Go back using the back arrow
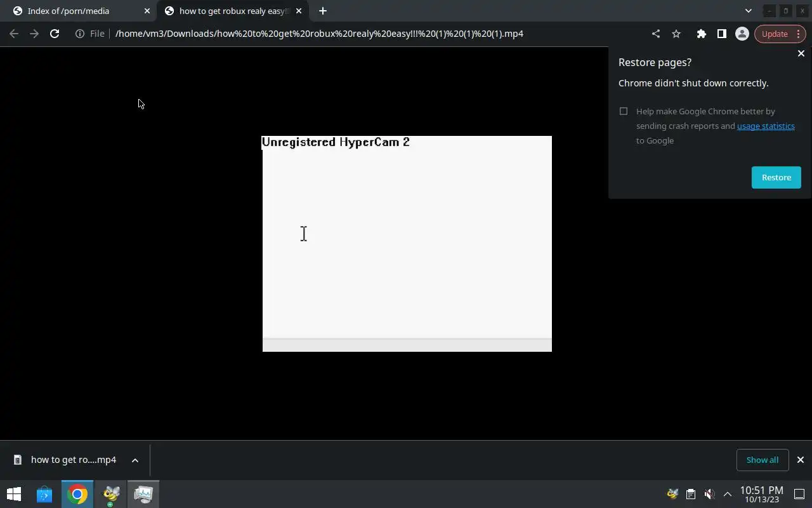 (14, 34)
